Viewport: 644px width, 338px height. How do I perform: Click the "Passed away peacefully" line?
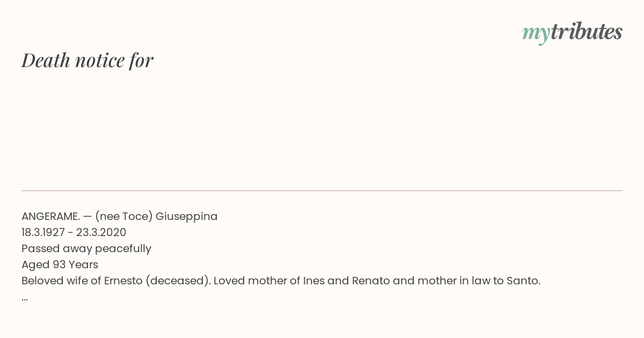(x=86, y=248)
